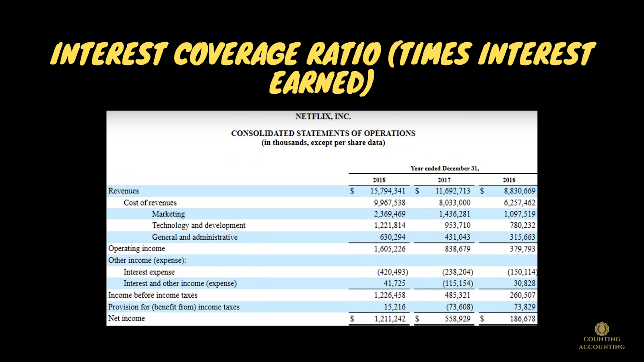This screenshot has width=644, height=362.
Task: Select cost of revenues value 6,257,462
Action: [x=520, y=203]
